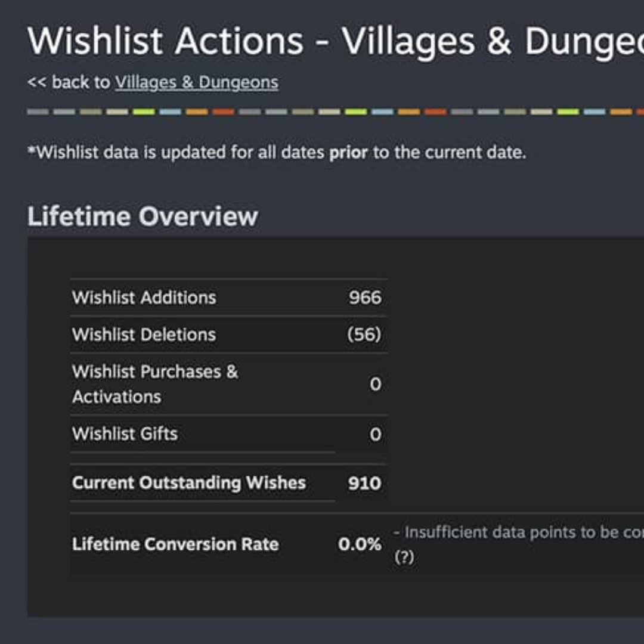Click the Wishlist Gifts row label
The width and height of the screenshot is (644, 644).
coord(125,434)
